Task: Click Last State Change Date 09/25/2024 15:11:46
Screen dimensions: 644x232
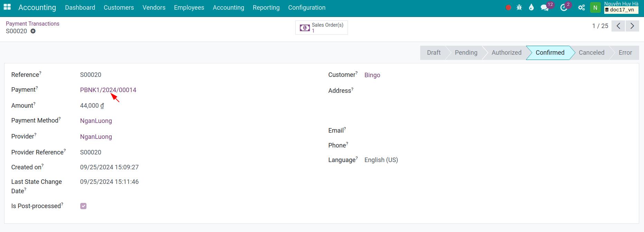Action: pyautogui.click(x=109, y=182)
